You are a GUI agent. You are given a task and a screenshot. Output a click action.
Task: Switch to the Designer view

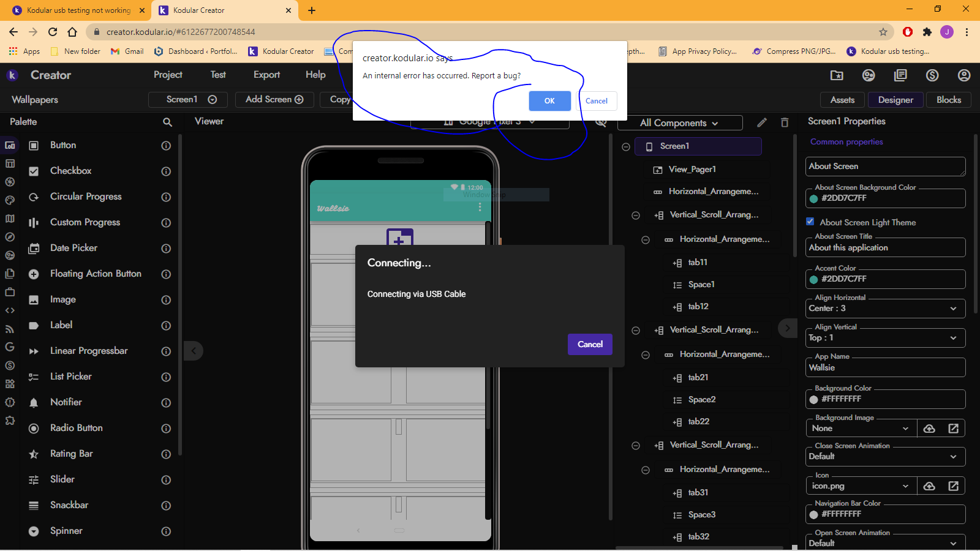pos(895,100)
